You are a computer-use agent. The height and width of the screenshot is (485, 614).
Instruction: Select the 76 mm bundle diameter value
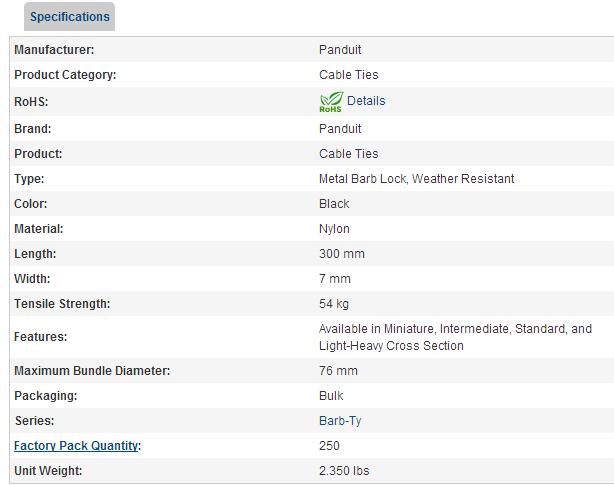(338, 371)
